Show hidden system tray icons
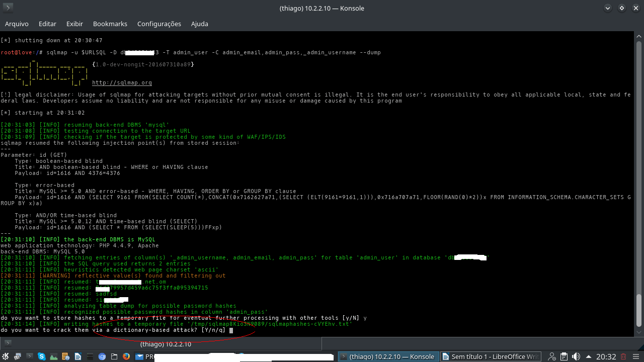This screenshot has height=362, width=644. (x=589, y=356)
